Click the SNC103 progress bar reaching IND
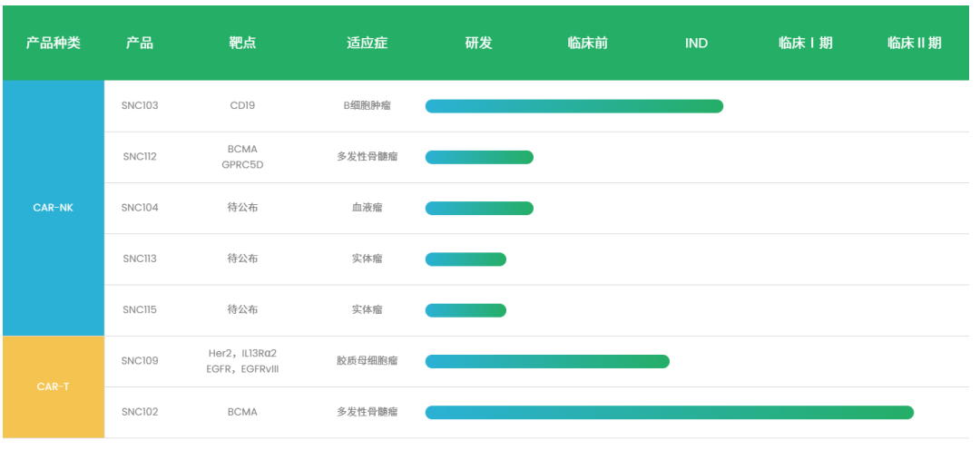The width and height of the screenshot is (980, 450). pos(573,106)
